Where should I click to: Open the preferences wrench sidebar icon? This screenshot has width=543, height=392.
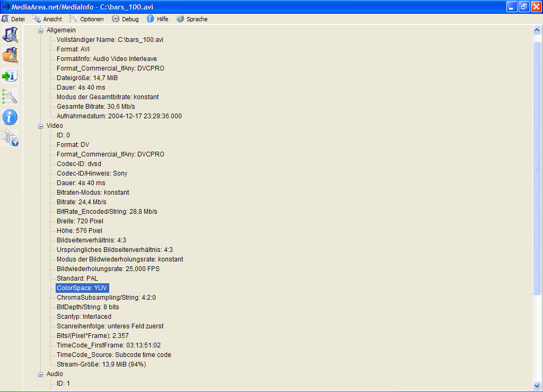click(10, 97)
